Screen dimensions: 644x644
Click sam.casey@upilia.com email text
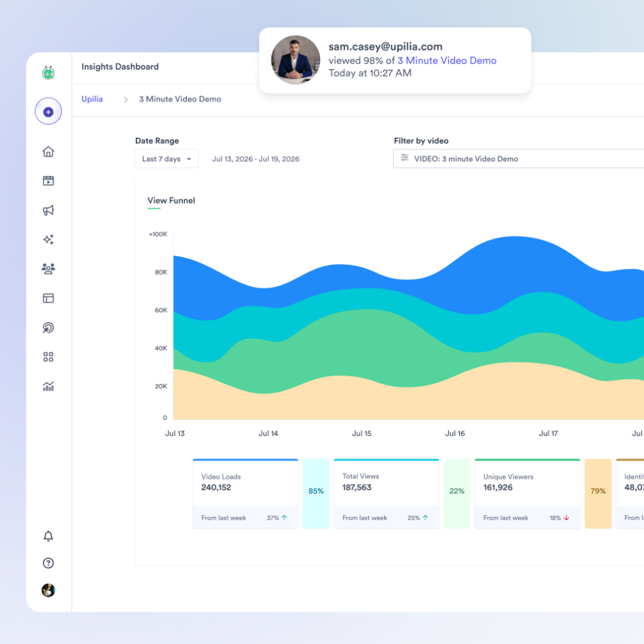[386, 47]
